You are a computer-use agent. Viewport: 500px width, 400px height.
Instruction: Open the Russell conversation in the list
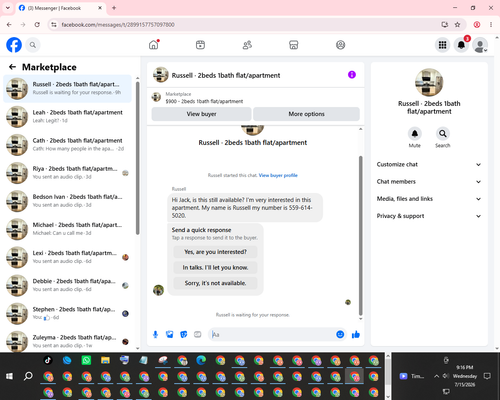click(67, 89)
